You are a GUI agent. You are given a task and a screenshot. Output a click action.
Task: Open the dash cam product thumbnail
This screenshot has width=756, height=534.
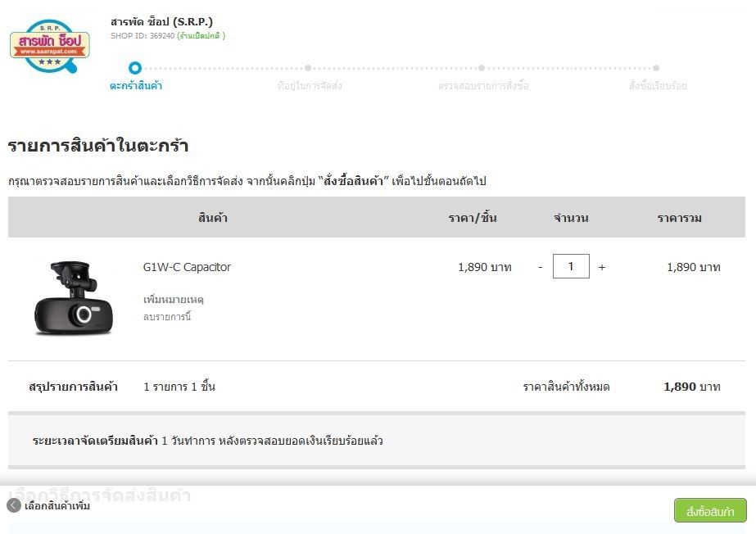point(73,297)
